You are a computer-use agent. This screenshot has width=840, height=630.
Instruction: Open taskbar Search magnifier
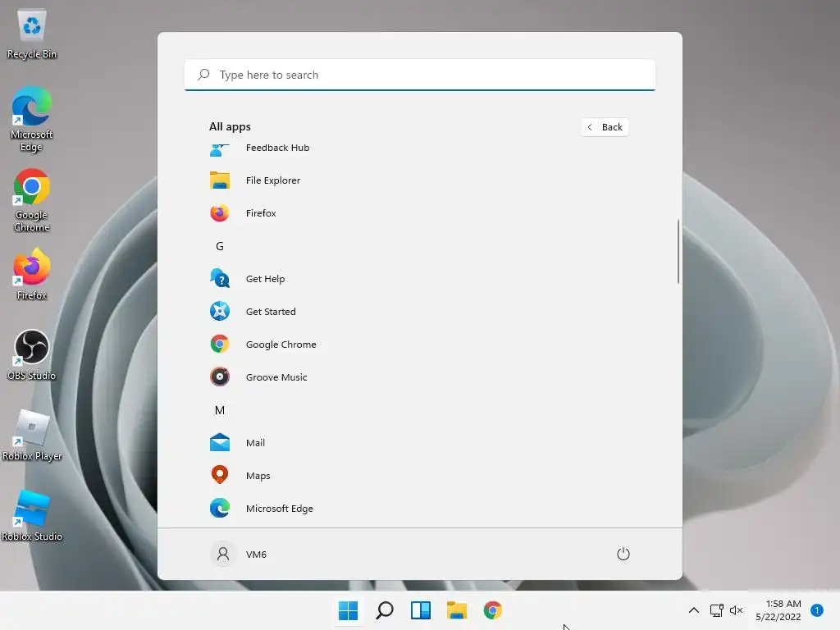click(385, 610)
